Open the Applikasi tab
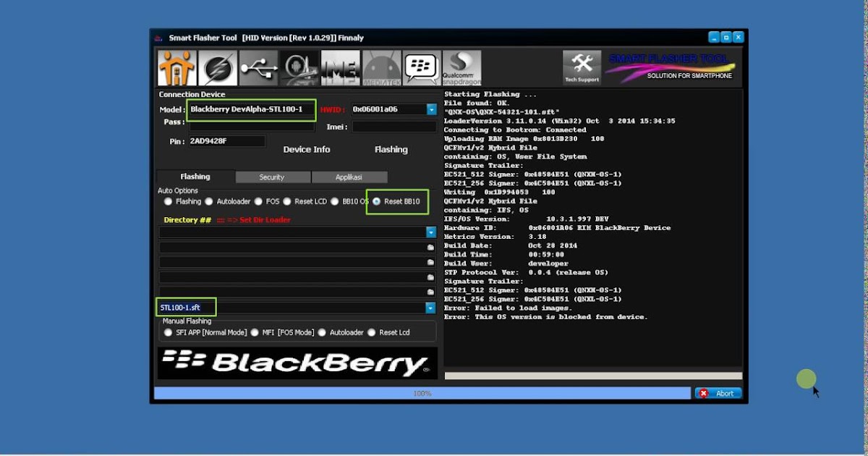This screenshot has width=868, height=456. point(349,177)
